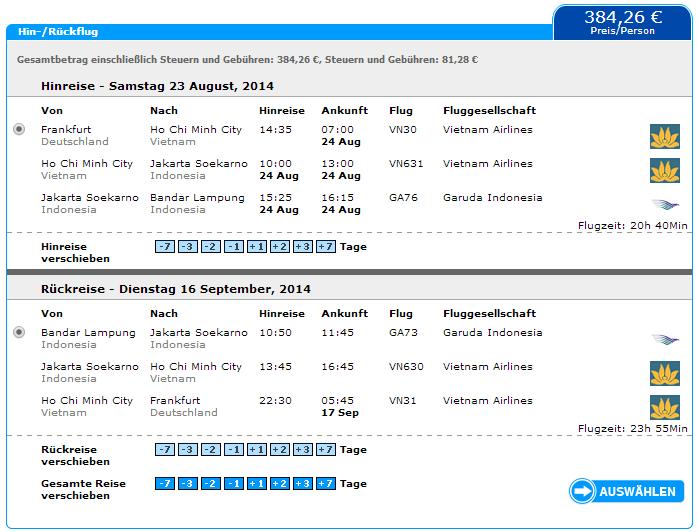Shift Gesamte Reise by +1 day
This screenshot has width=698, height=532.
click(x=257, y=483)
